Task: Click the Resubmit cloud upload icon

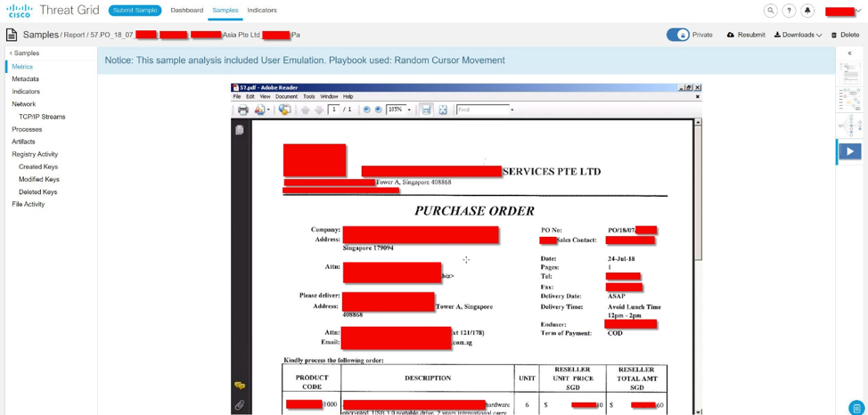Action: (731, 35)
